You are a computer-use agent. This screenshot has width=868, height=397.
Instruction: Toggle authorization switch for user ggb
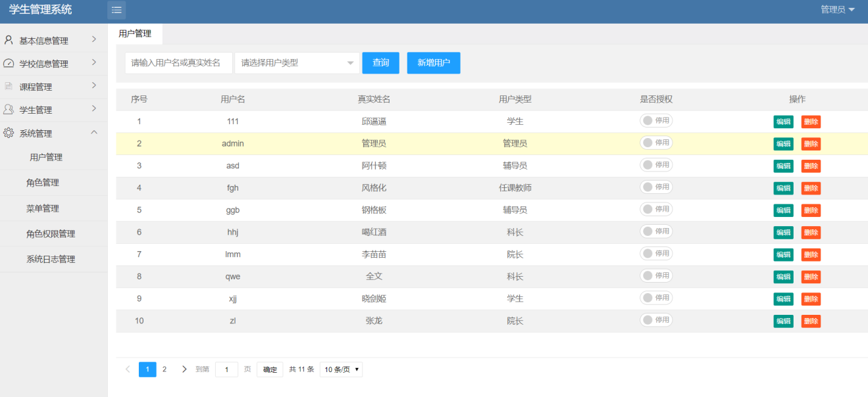click(x=656, y=209)
